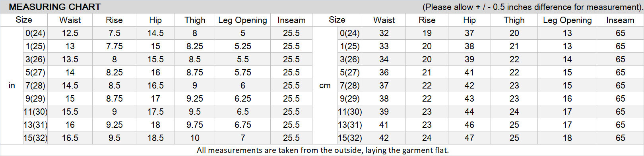Select the hip value 18.5
Image resolution: width=644 pixels, height=156 pixels.
click(155, 138)
